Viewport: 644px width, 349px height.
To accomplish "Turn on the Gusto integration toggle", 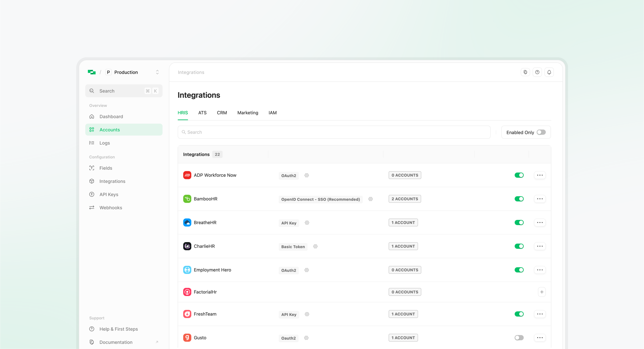I will pos(519,337).
